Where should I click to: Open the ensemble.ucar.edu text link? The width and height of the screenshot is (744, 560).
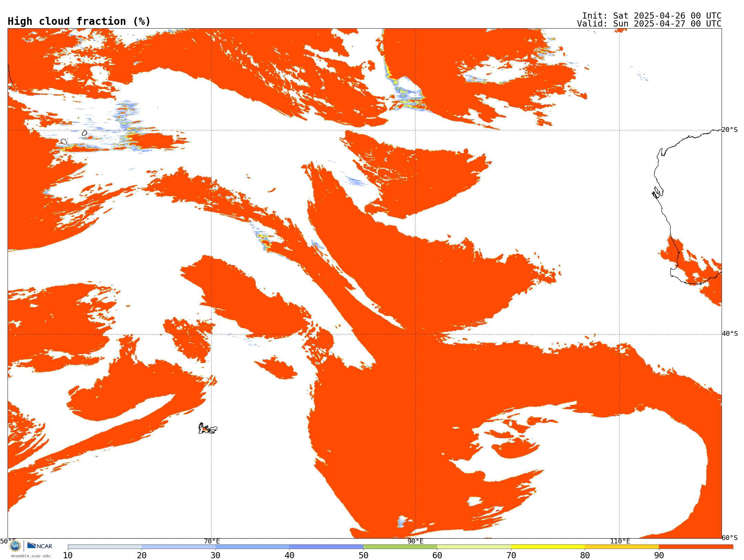pyautogui.click(x=31, y=556)
